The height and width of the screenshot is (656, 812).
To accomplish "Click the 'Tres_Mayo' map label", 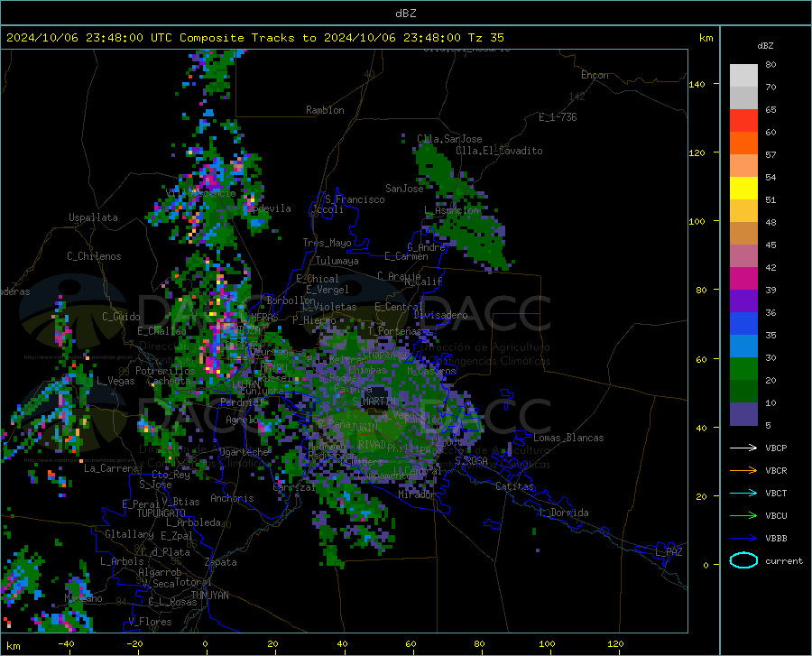I will coord(327,243).
